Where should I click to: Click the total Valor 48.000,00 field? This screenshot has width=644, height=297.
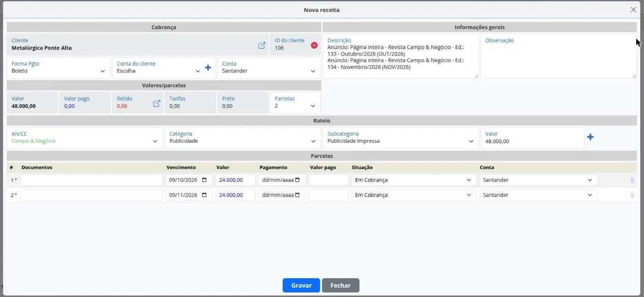point(32,102)
